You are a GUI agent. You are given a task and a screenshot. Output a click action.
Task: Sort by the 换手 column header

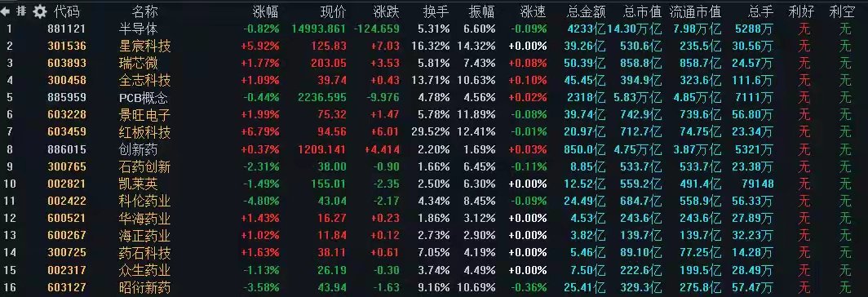click(436, 11)
